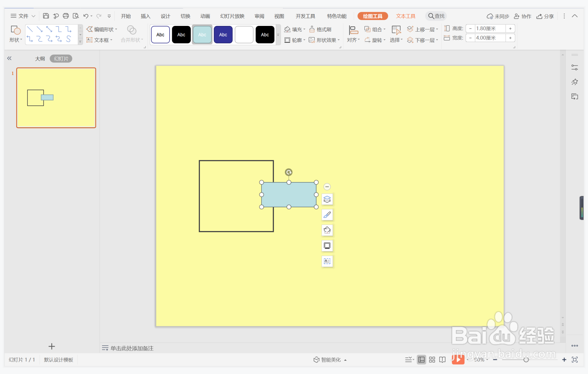Open the slide sorter grid view icon
This screenshot has height=374, width=588.
432,360
